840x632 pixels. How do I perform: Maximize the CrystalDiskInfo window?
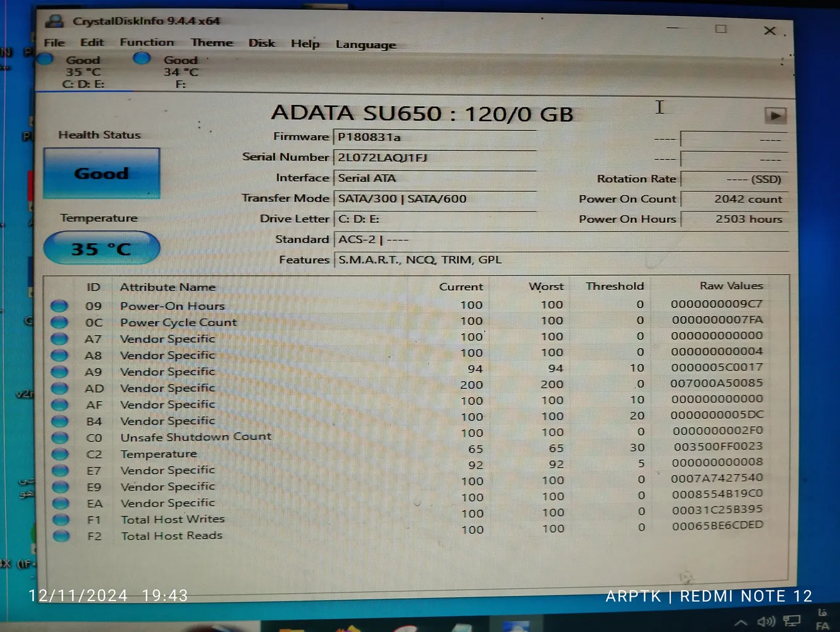[721, 29]
